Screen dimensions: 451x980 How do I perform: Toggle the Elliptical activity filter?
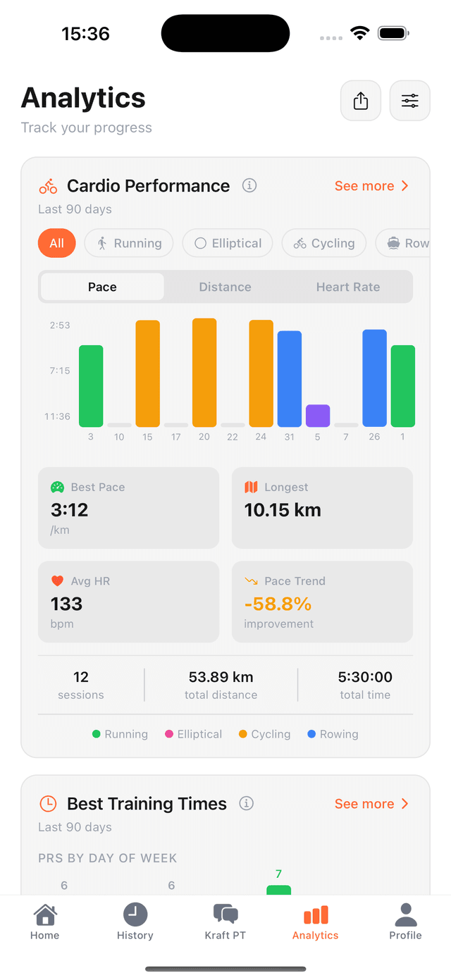tap(227, 243)
